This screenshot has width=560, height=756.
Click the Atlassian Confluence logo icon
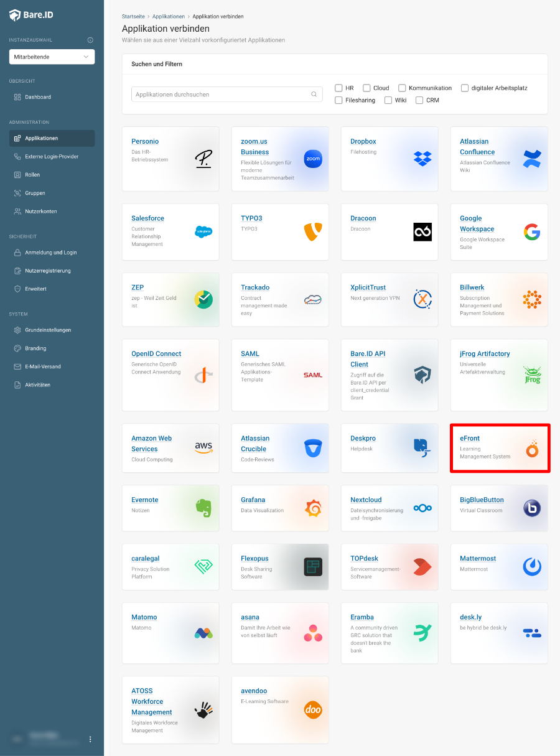(532, 159)
